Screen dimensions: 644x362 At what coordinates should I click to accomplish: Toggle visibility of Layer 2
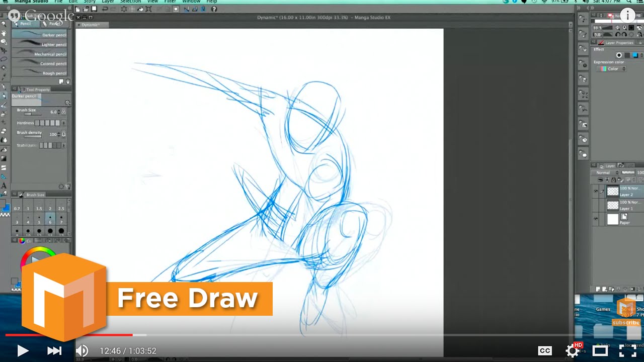pyautogui.click(x=596, y=191)
